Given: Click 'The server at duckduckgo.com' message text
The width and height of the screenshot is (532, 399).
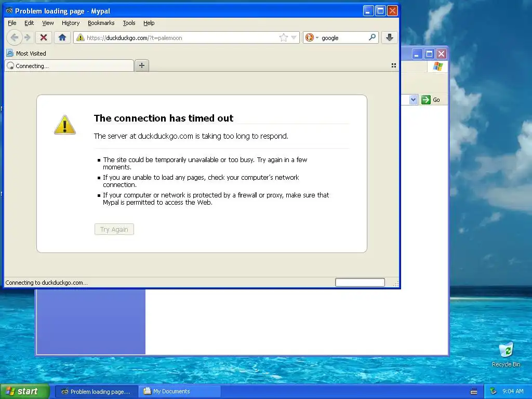Looking at the screenshot, I should (191, 136).
